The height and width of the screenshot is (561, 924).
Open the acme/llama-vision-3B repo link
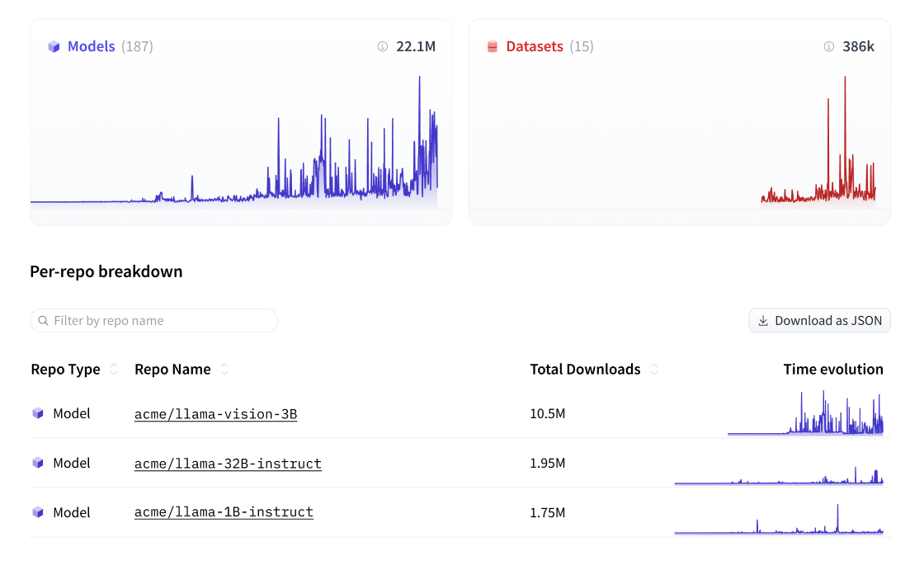215,413
